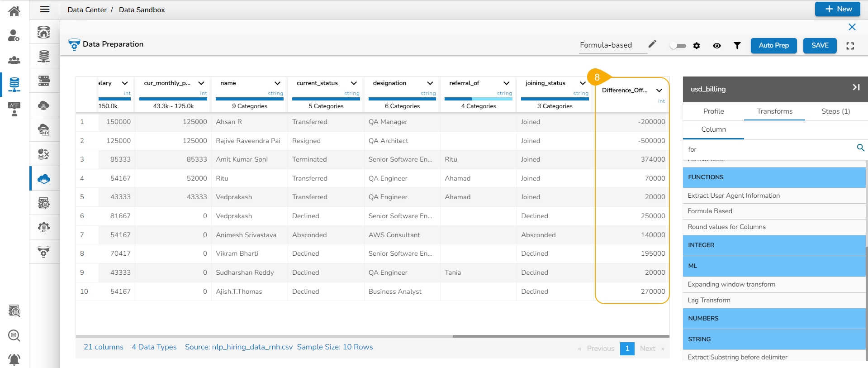Enter fullscreen with the expand icon
Screen dimensions: 868x368
click(850, 46)
